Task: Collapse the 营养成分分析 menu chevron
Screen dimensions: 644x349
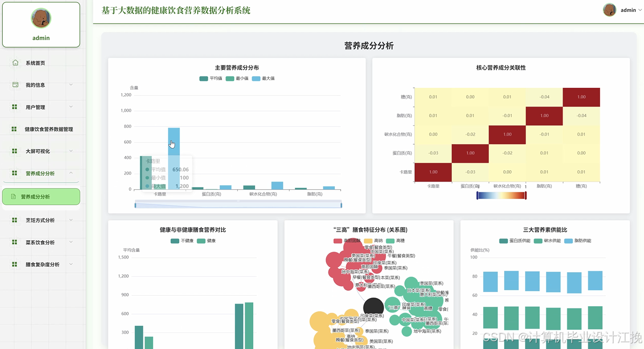Action: click(71, 173)
